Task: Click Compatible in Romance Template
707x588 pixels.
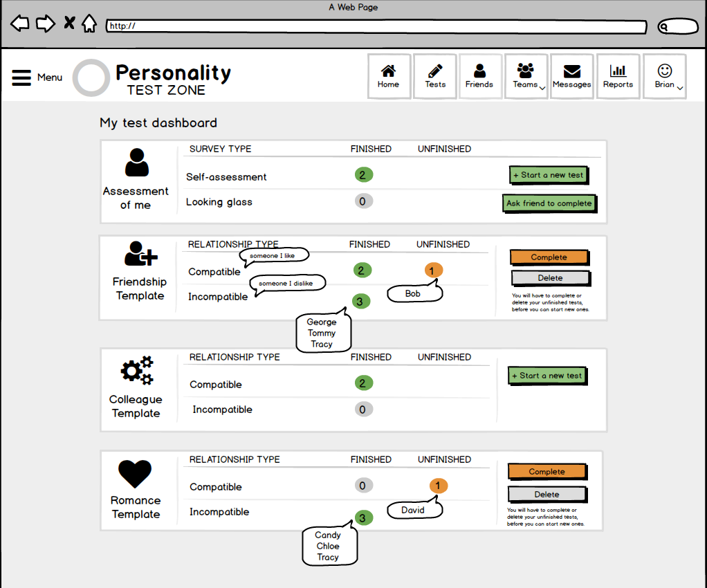Action: click(x=216, y=487)
